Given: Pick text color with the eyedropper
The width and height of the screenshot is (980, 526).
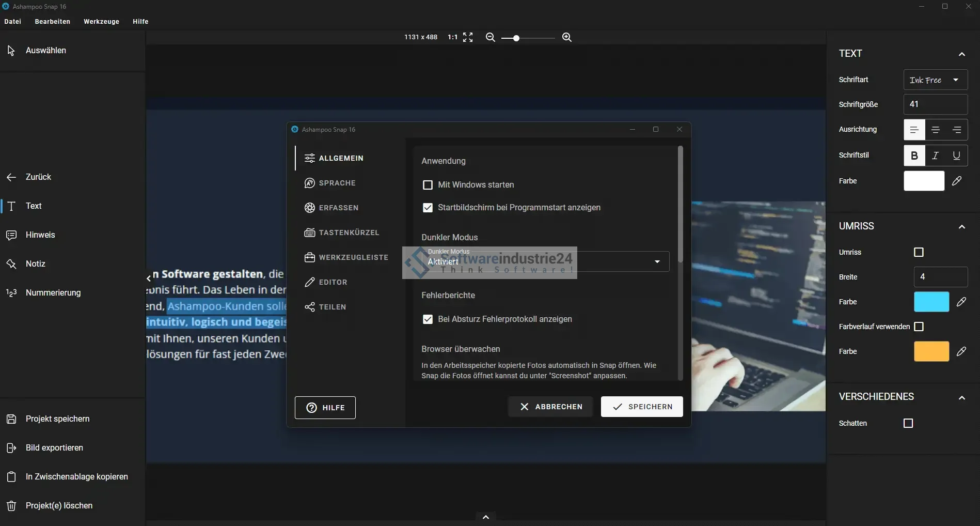Looking at the screenshot, I should tap(957, 181).
